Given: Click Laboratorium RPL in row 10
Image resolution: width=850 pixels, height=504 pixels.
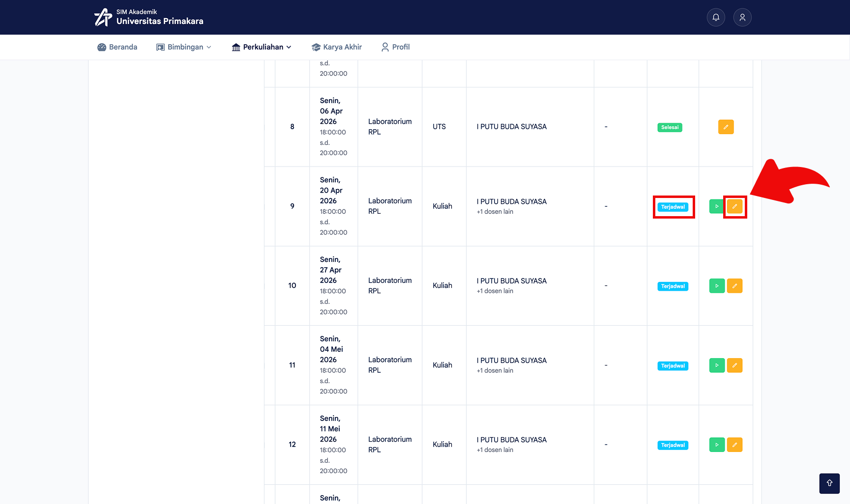Looking at the screenshot, I should click(390, 286).
